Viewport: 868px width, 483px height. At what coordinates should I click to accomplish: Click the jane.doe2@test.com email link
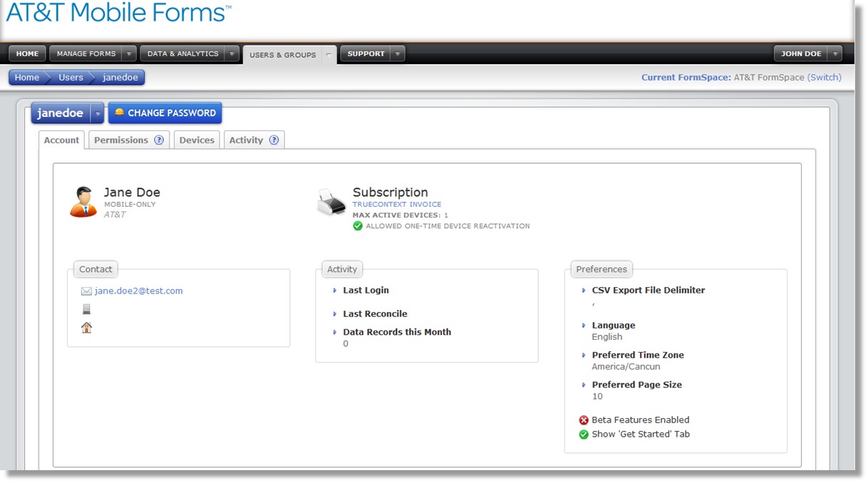(139, 291)
